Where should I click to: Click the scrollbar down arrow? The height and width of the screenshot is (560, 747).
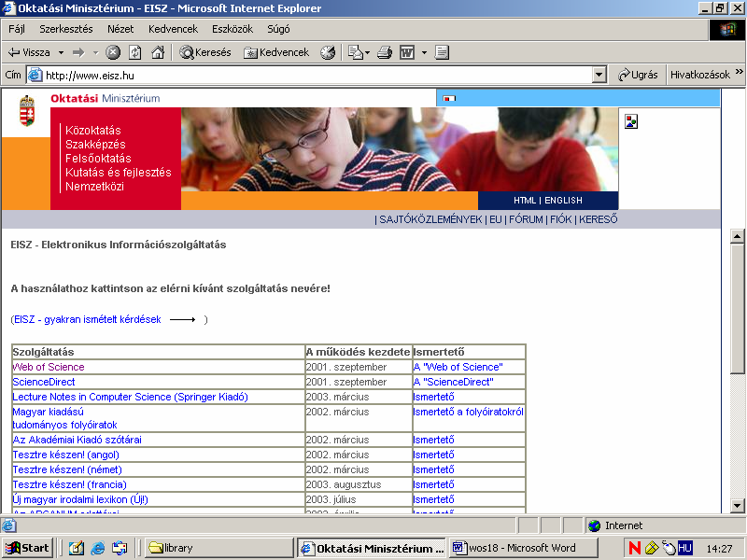[x=737, y=506]
